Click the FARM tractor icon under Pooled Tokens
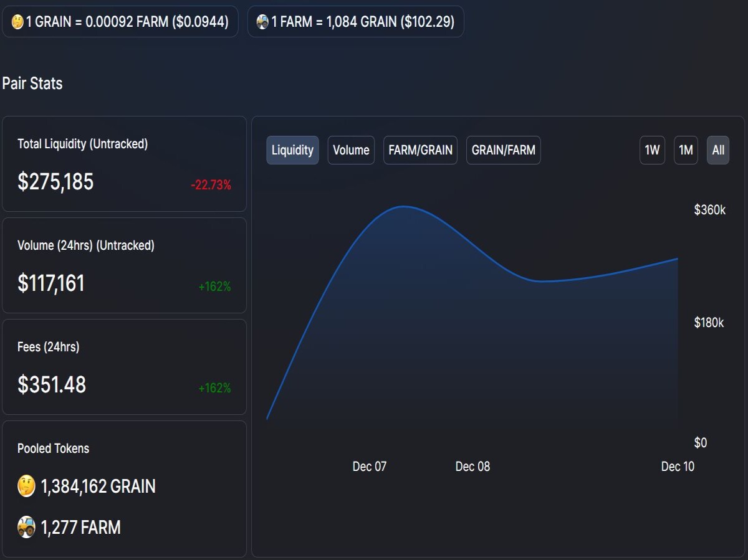This screenshot has width=748, height=560. [x=26, y=527]
